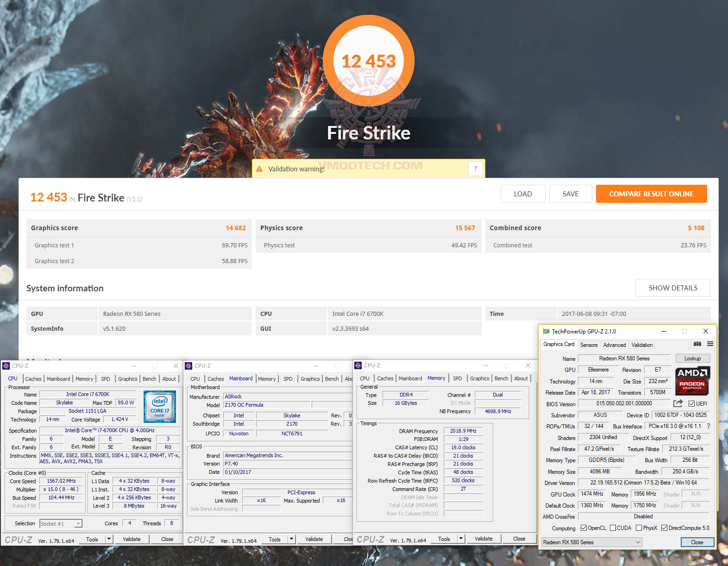
Task: Click Validate in the Memory CPU-Z window
Action: tap(483, 539)
